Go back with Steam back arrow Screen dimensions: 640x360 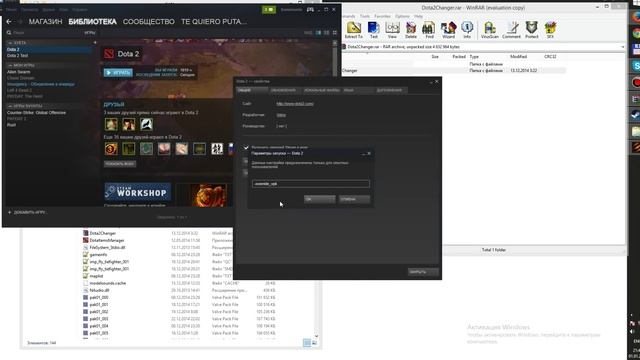click(9, 21)
